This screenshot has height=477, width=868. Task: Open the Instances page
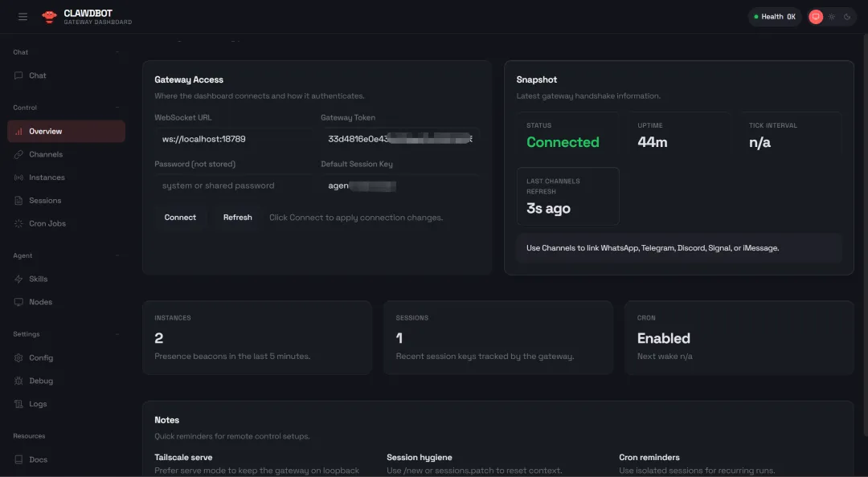coord(67,177)
